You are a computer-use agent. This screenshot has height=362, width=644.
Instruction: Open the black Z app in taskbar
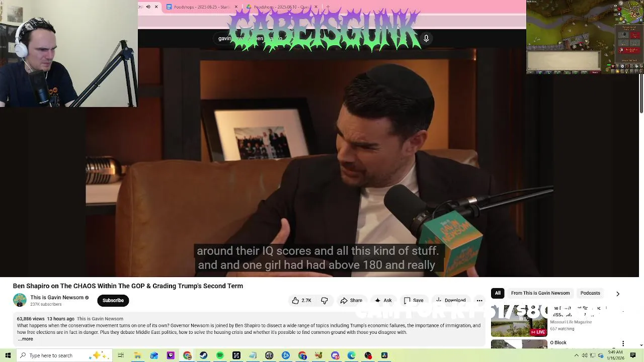tap(236, 355)
